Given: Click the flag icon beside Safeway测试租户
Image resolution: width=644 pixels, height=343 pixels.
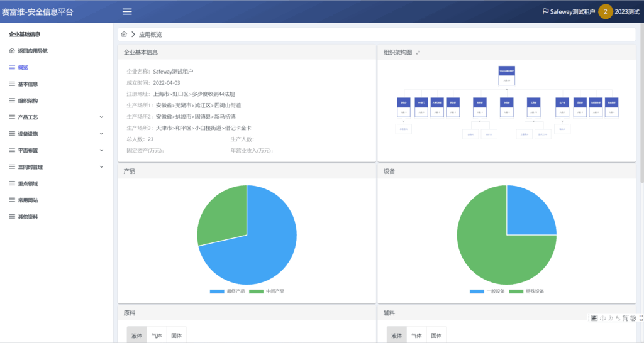Looking at the screenshot, I should (545, 11).
